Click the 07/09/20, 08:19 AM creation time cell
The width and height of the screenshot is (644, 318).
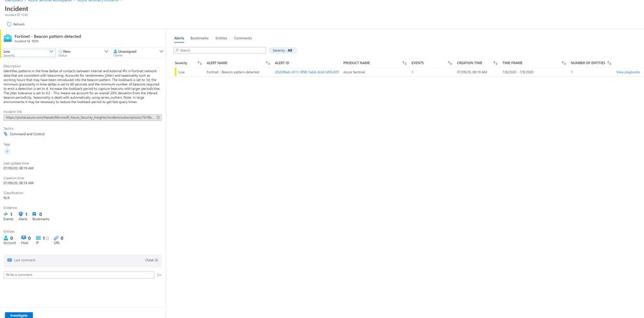click(472, 72)
